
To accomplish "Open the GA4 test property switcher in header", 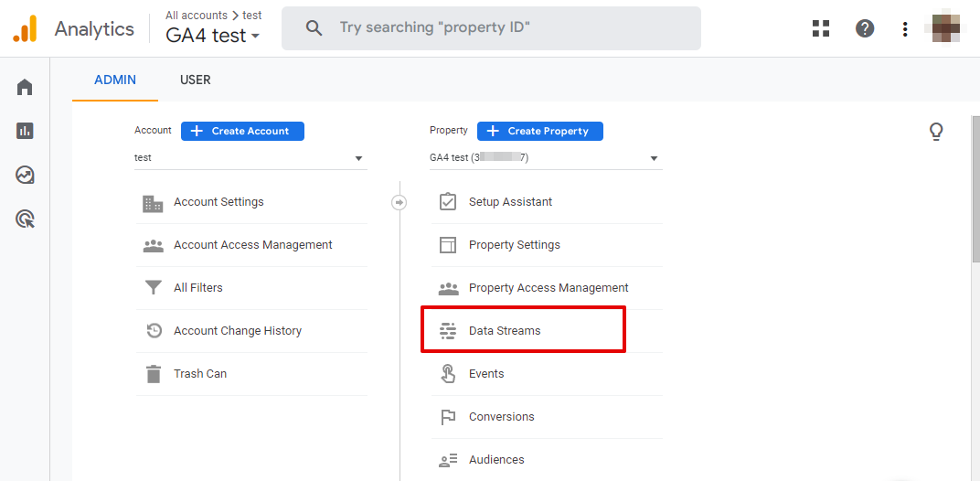I will pos(213,37).
